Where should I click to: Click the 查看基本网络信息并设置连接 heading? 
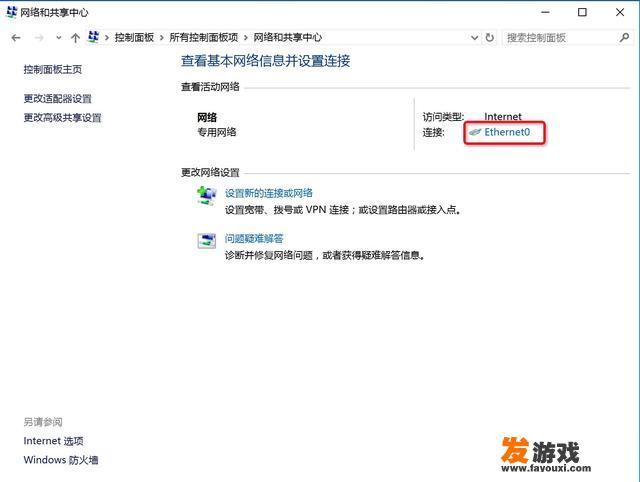pos(266,61)
